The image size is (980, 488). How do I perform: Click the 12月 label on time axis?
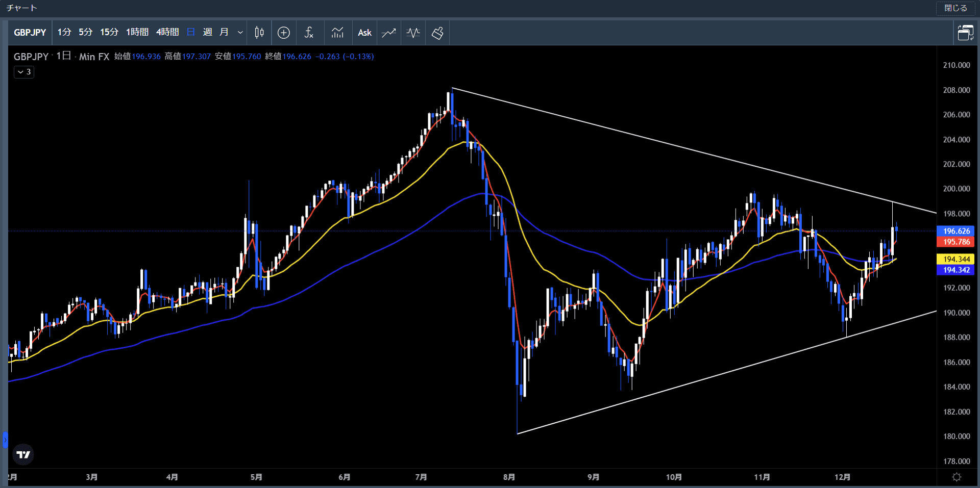pyautogui.click(x=842, y=477)
